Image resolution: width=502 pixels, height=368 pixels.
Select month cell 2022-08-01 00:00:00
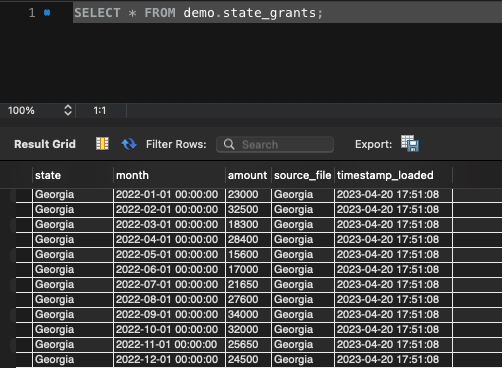pyautogui.click(x=169, y=300)
